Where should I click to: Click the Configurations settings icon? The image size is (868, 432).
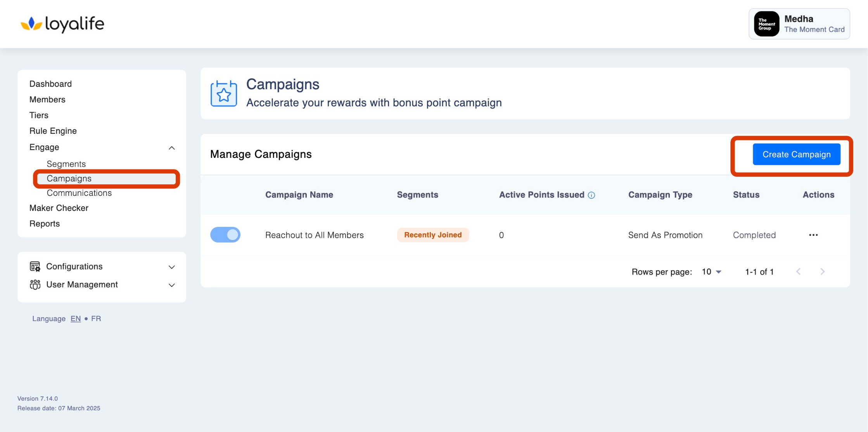(35, 266)
